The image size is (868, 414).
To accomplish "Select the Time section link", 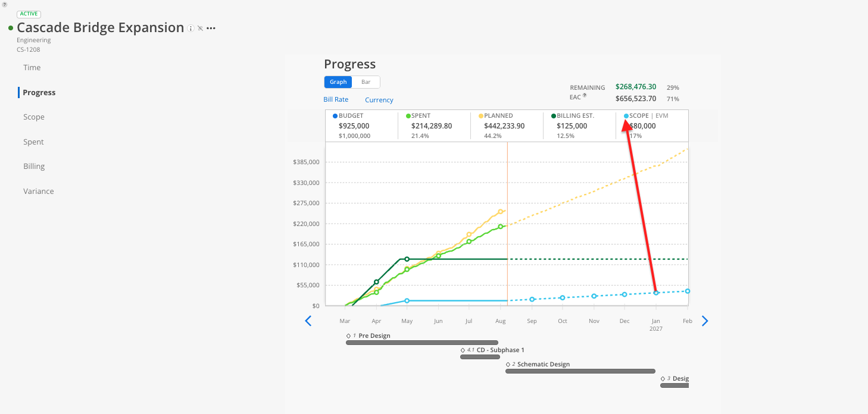I will point(32,68).
